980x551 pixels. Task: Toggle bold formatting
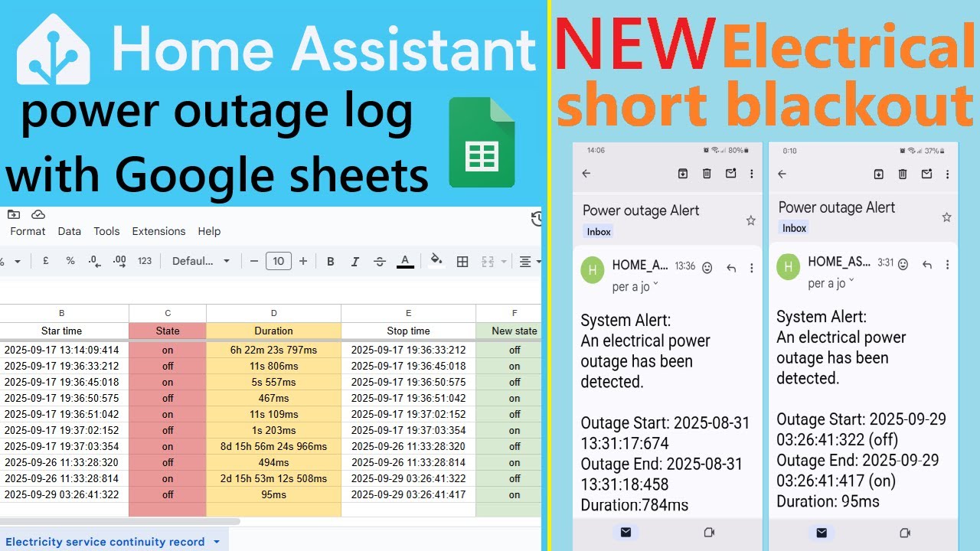pos(331,262)
